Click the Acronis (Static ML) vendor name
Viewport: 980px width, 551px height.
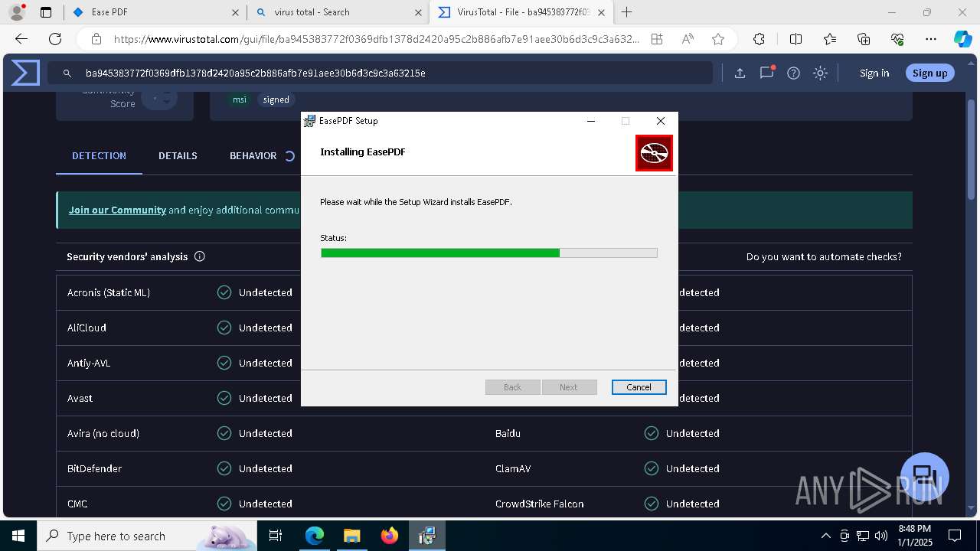[109, 292]
